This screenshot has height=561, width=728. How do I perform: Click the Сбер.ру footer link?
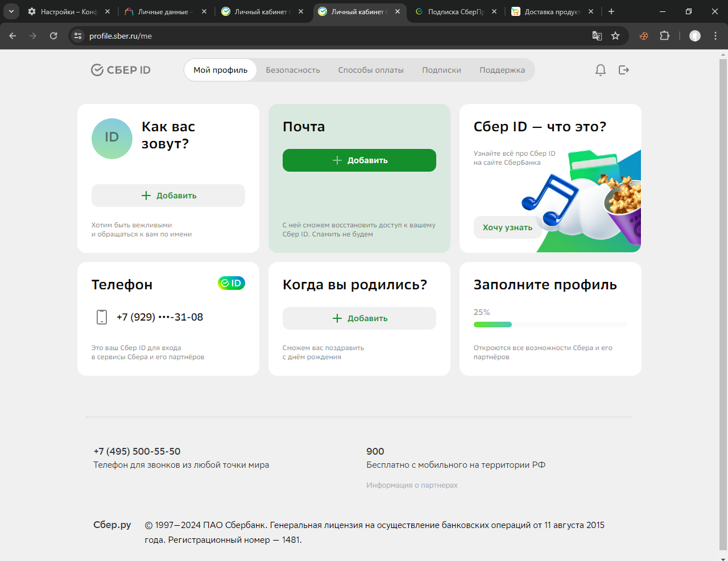[112, 525]
